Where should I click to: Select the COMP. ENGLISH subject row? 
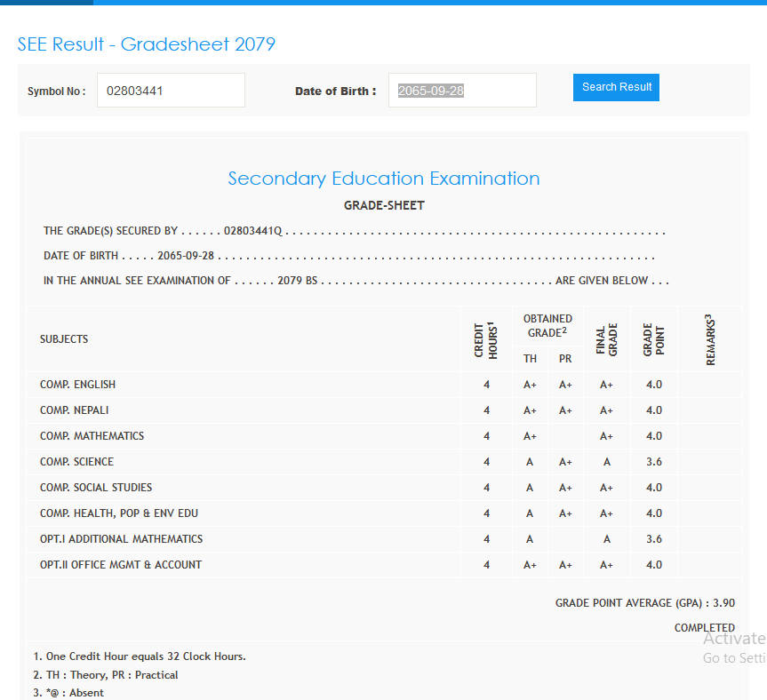(78, 385)
